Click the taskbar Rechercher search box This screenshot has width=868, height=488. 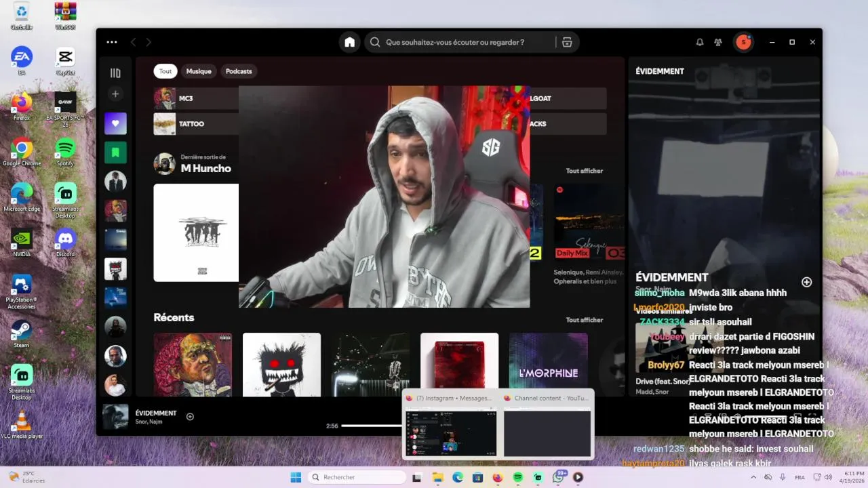coord(355,477)
